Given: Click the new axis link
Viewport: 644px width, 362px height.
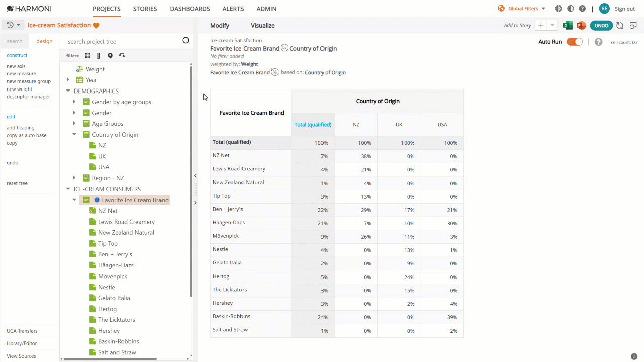Looking at the screenshot, I should [x=16, y=66].
